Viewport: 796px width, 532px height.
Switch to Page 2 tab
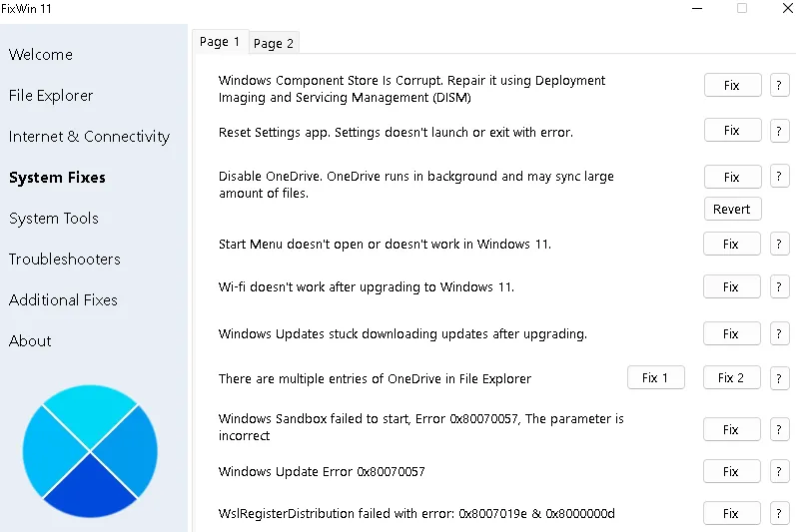(x=274, y=43)
